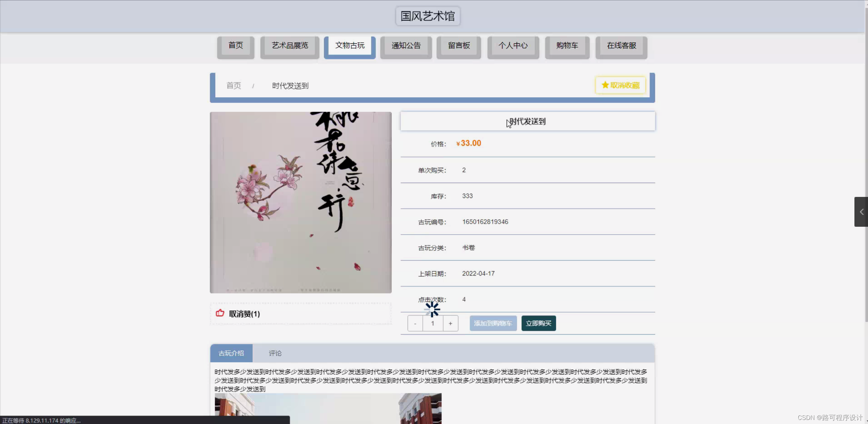The width and height of the screenshot is (868, 424).
Task: Click the quantity input field
Action: tap(433, 323)
